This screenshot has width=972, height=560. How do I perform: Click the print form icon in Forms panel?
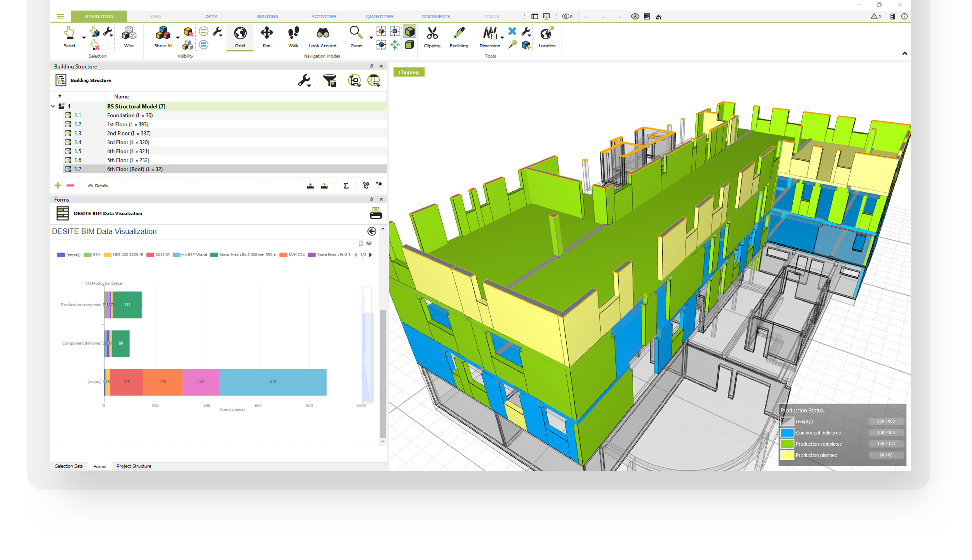(375, 213)
